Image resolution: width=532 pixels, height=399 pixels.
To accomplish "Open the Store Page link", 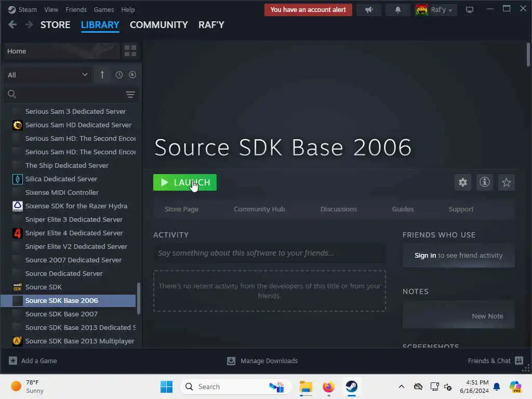I will point(181,209).
